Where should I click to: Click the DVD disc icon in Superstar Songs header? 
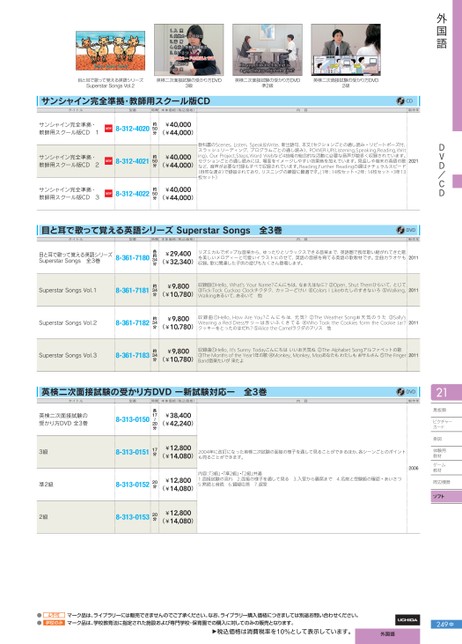pyautogui.click(x=400, y=230)
